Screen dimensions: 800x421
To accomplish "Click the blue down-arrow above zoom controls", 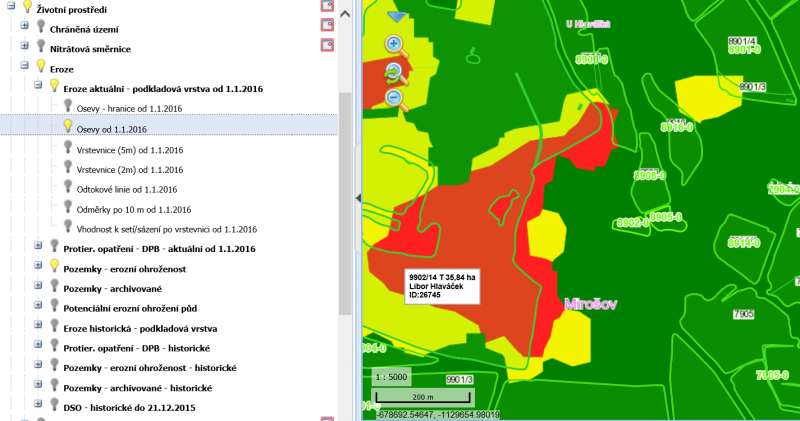I will [396, 17].
